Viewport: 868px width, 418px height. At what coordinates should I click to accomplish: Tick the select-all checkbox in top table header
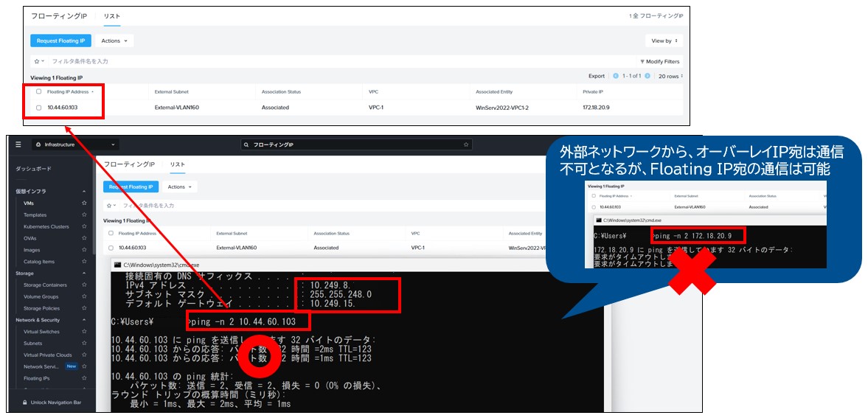tap(39, 92)
